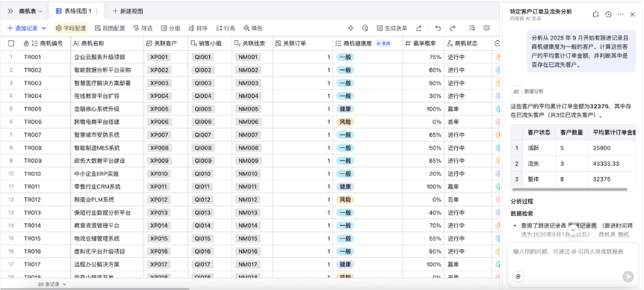Select row number 10
This screenshot has width=644, height=290.
(x=11, y=173)
